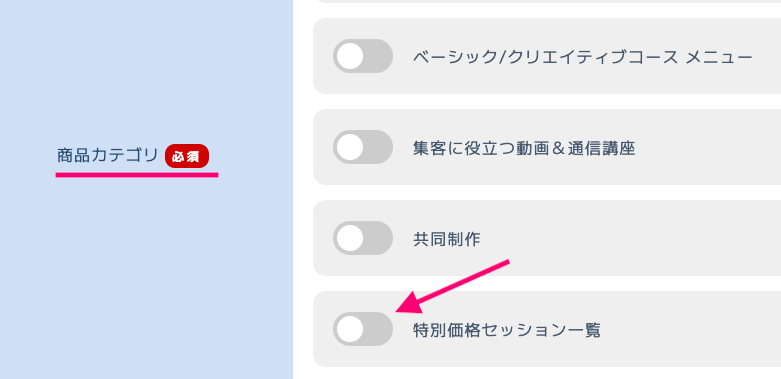Click the 特別価格セッション一覧 label text
Screen dimensions: 781x379
(x=507, y=330)
